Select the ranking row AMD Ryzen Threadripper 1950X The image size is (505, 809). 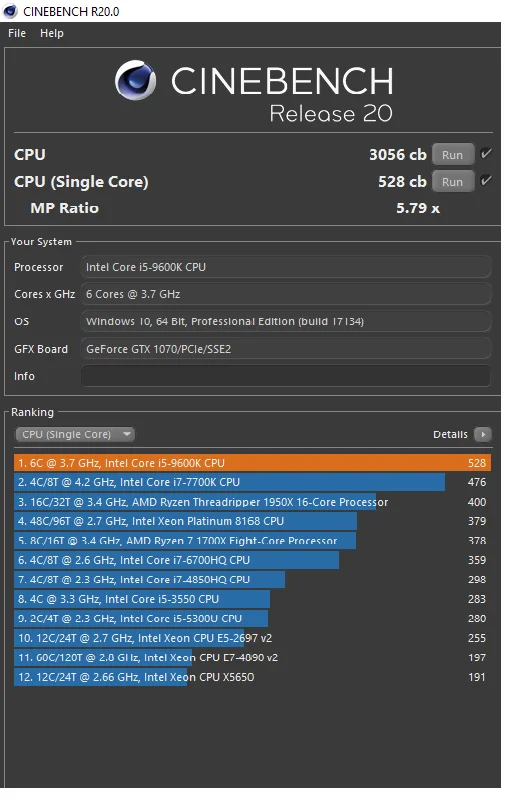pos(252,501)
